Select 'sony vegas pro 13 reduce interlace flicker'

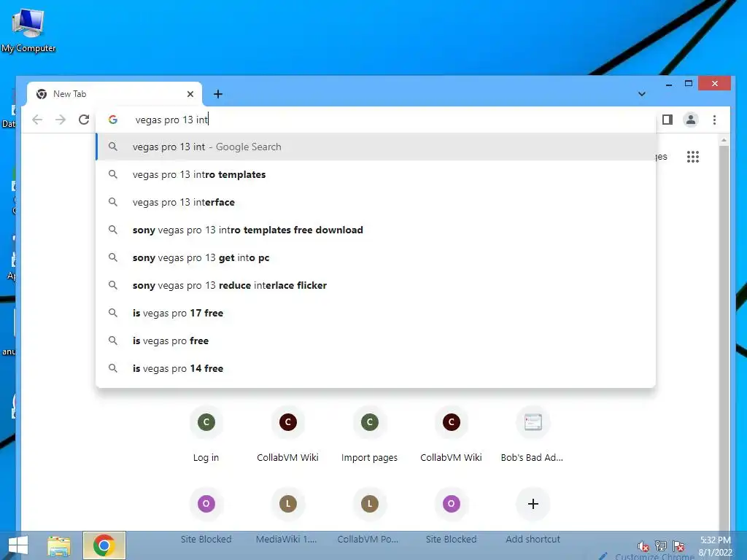[x=376, y=285]
